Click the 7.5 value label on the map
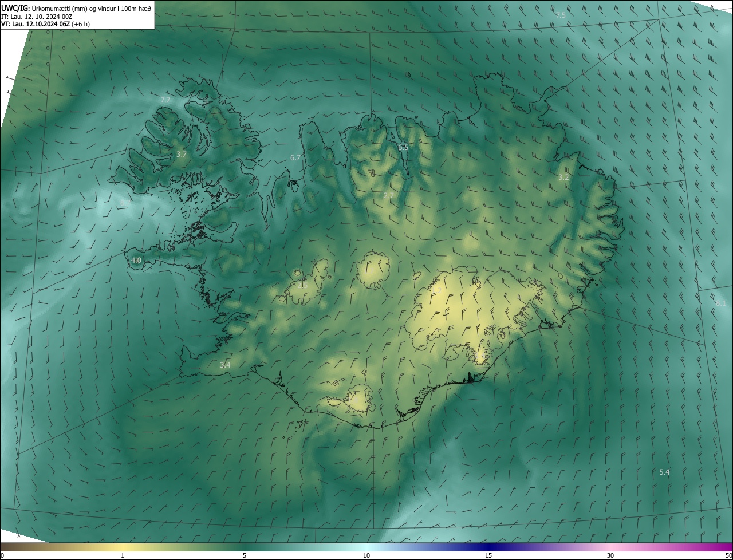This screenshot has height=560, width=733. (561, 15)
